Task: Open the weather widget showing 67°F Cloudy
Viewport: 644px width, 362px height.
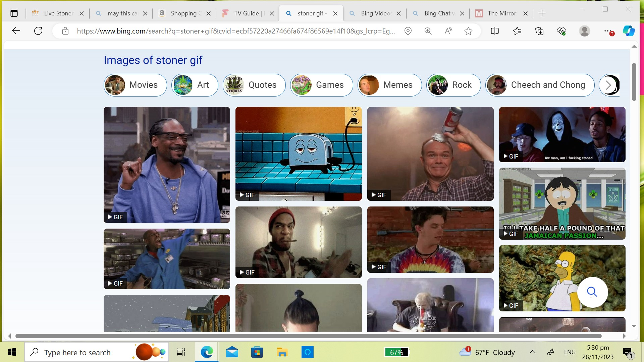Action: click(x=487, y=352)
